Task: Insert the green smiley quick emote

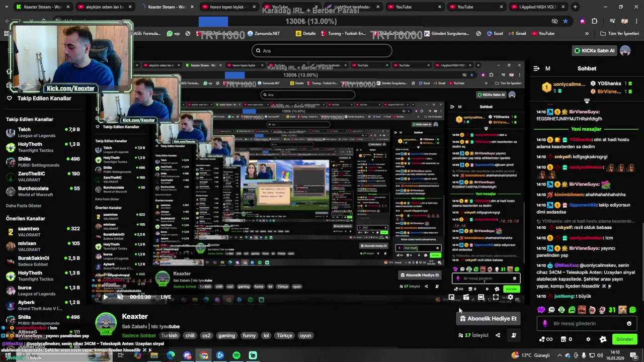Action: coord(632,310)
